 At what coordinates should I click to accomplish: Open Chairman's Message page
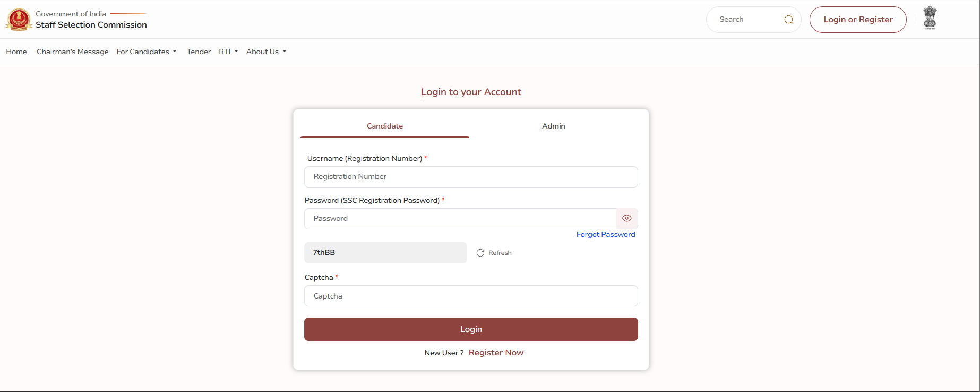point(72,52)
